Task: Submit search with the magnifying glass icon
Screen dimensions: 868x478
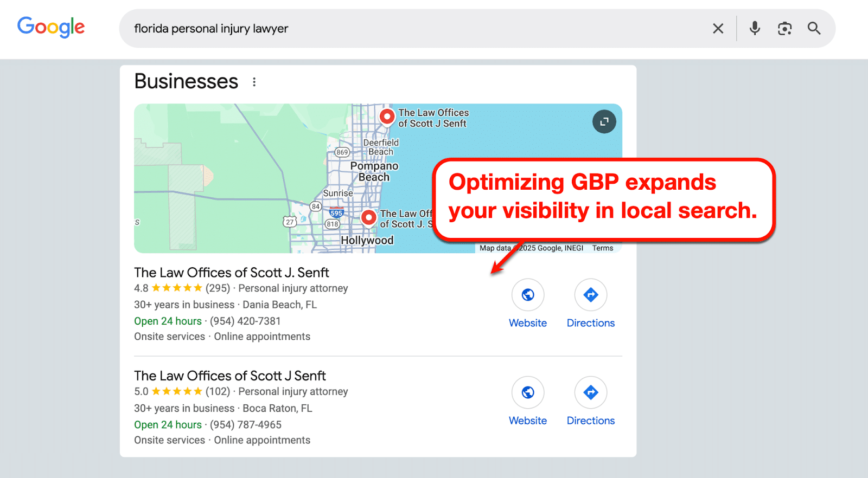Action: [814, 28]
